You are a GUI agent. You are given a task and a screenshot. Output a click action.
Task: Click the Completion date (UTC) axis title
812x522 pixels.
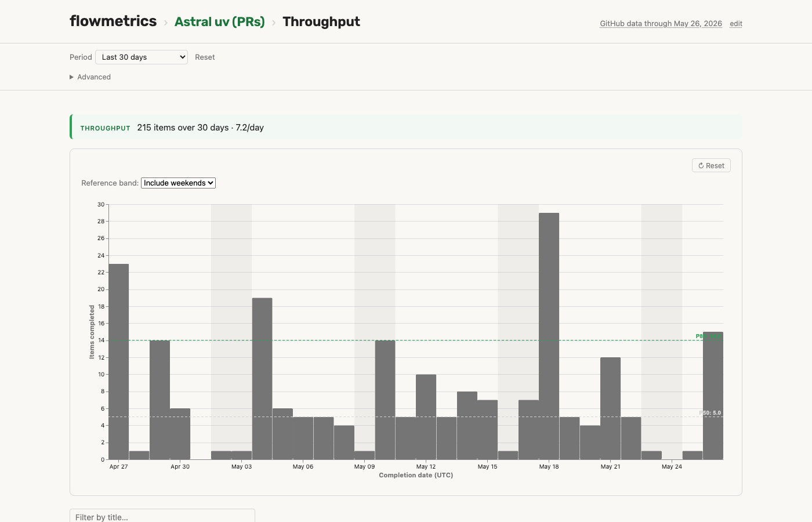coord(416,475)
